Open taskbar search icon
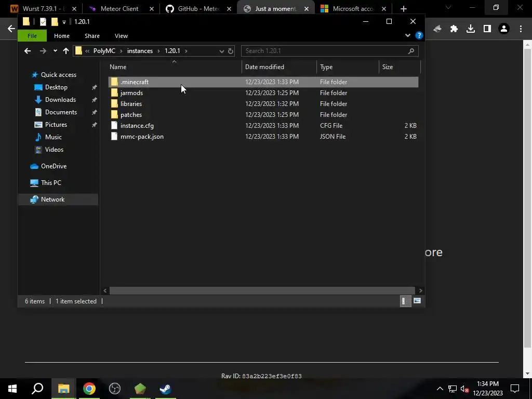The image size is (532, 399). (37, 389)
